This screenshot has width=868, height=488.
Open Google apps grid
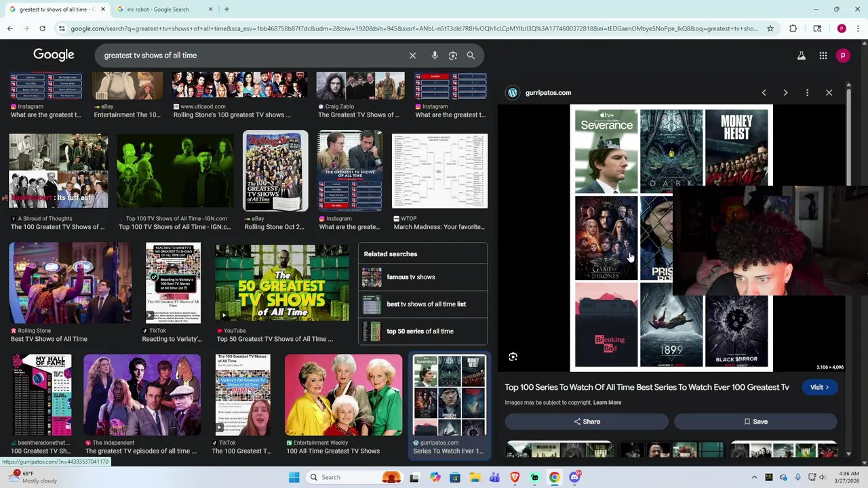(x=823, y=56)
